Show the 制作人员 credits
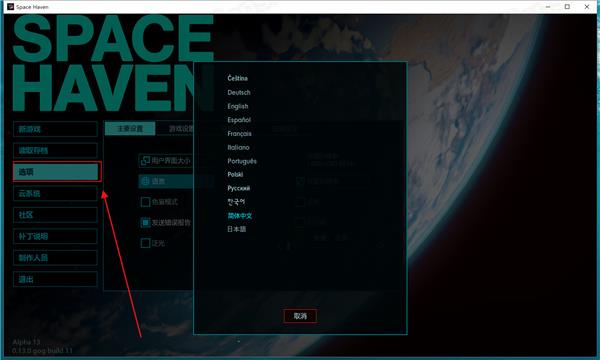This screenshot has width=600, height=360. pos(55,257)
